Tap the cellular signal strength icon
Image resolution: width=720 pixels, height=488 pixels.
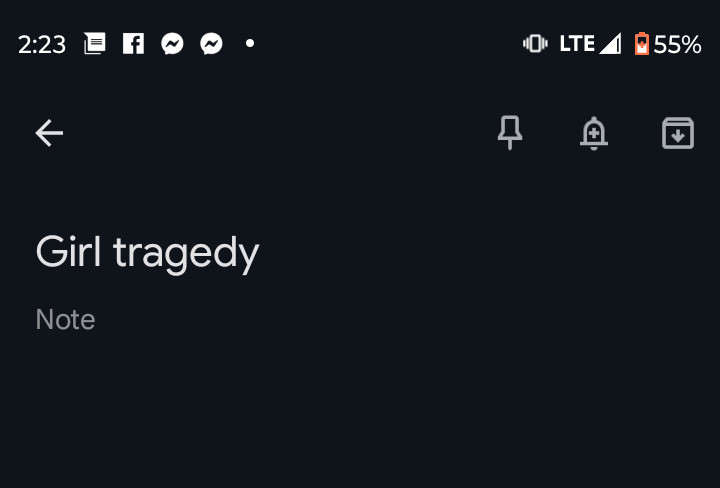point(610,44)
